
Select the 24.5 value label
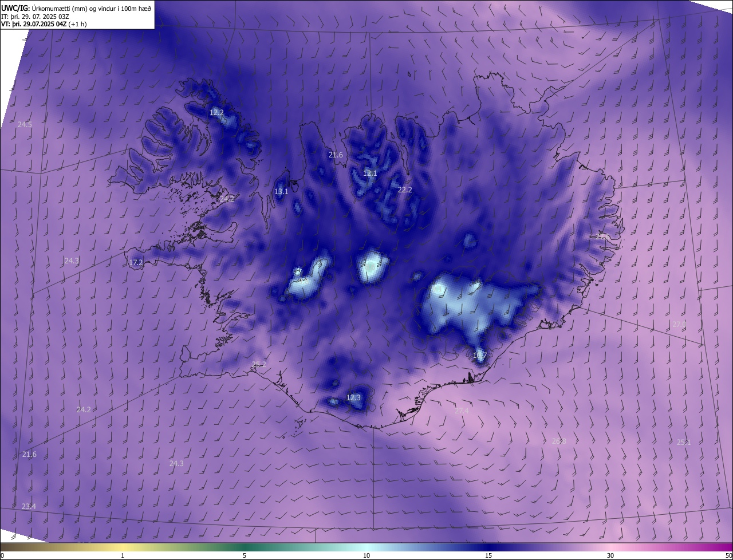(x=25, y=124)
